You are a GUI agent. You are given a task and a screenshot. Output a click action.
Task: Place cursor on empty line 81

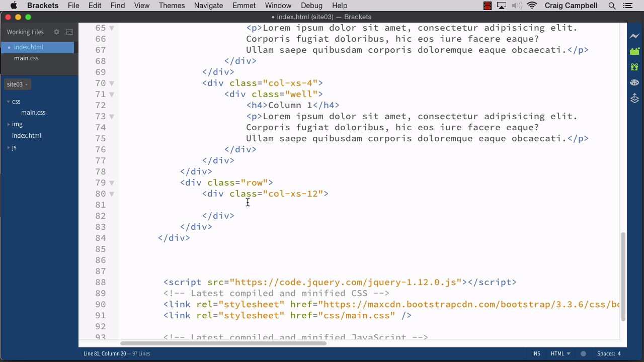[369, 205]
